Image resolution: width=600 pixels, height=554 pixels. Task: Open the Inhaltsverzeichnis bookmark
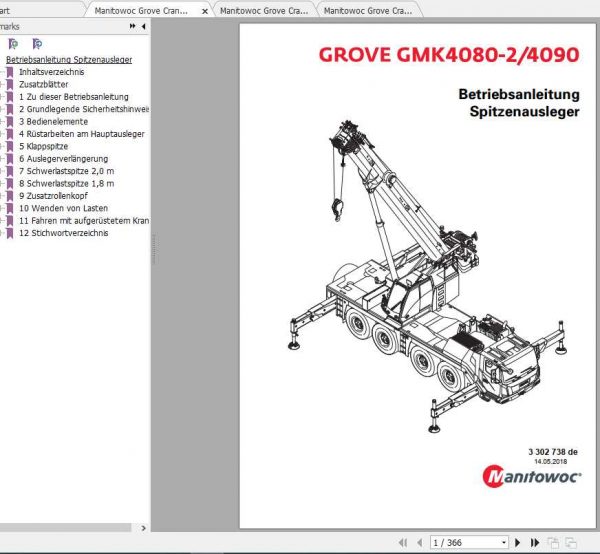(51, 72)
